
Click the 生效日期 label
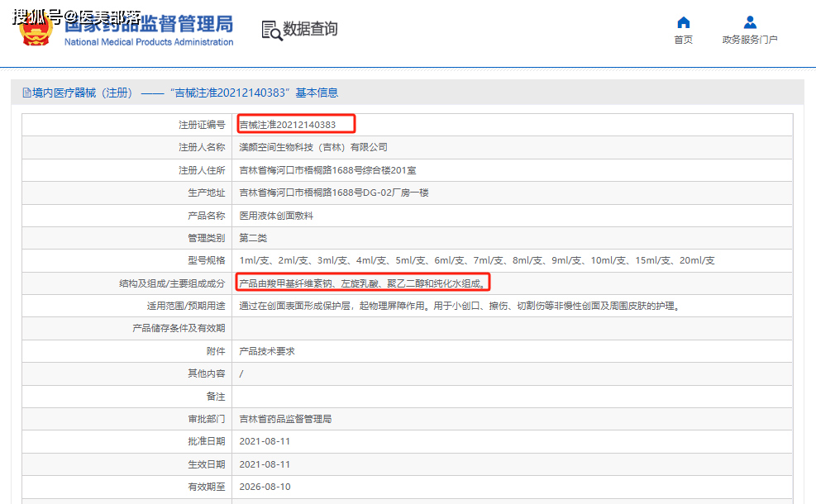(x=207, y=464)
